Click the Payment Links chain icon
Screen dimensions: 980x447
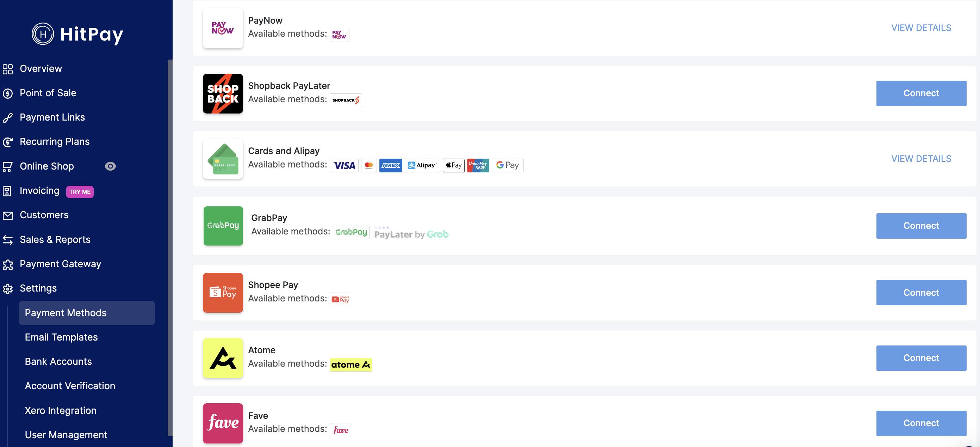(8, 118)
